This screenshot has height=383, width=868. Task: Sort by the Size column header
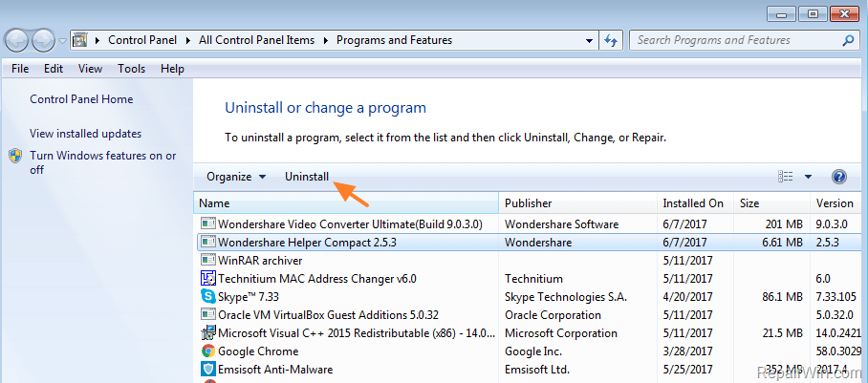click(x=772, y=203)
